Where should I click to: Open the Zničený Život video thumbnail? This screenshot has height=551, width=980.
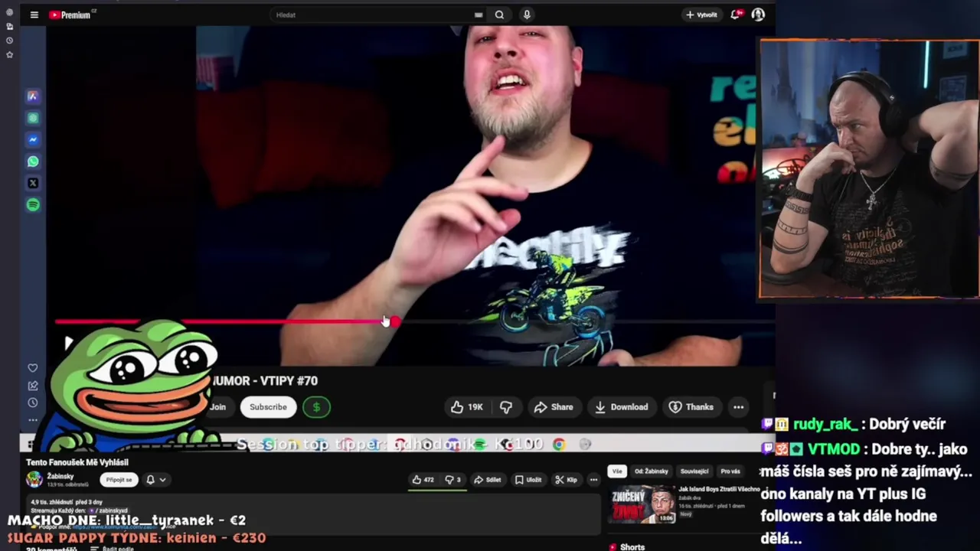pos(642,504)
